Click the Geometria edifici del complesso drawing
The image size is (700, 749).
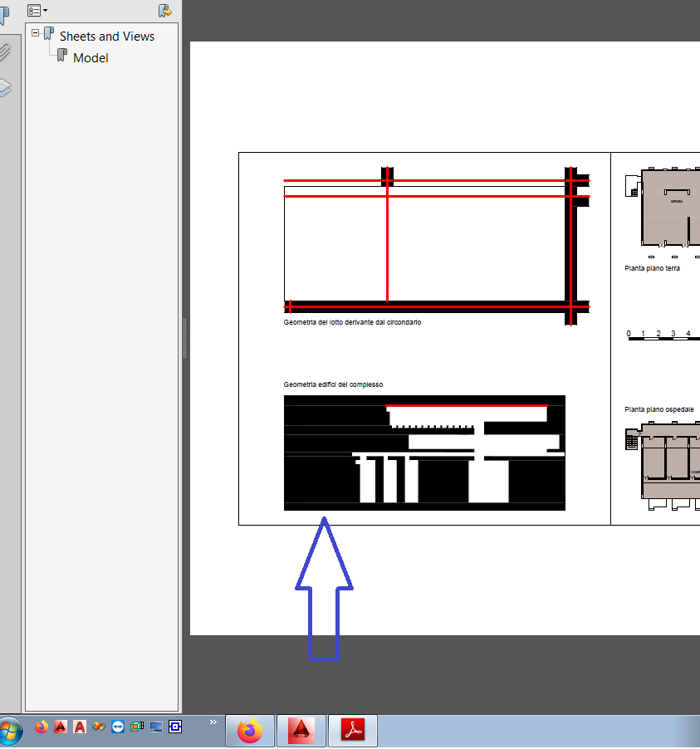click(x=424, y=453)
